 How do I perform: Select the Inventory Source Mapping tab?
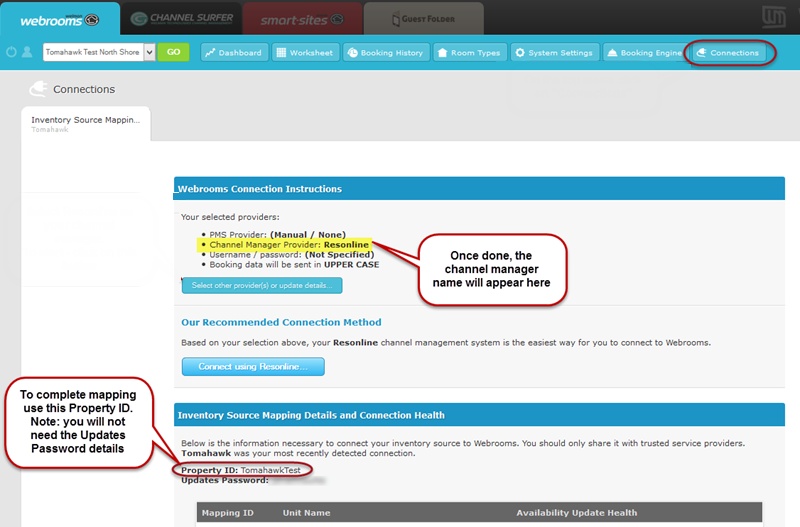[x=86, y=123]
